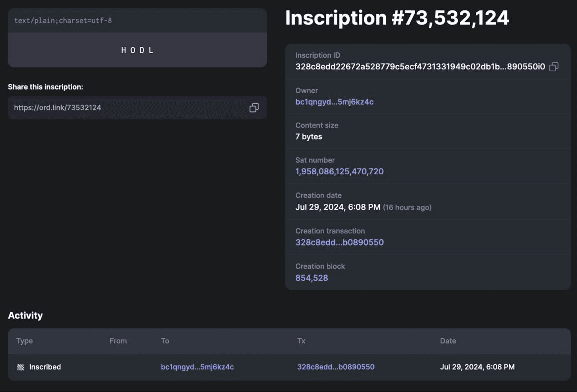Click the Date column header
This screenshot has width=577, height=392.
[448, 341]
